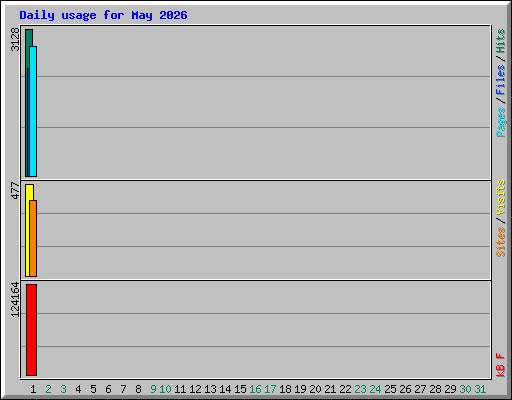Click day 2 on the x-axis

coord(48,389)
